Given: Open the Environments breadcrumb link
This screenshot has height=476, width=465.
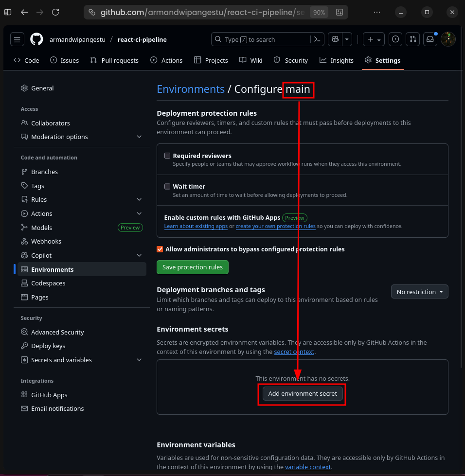Looking at the screenshot, I should click(191, 89).
